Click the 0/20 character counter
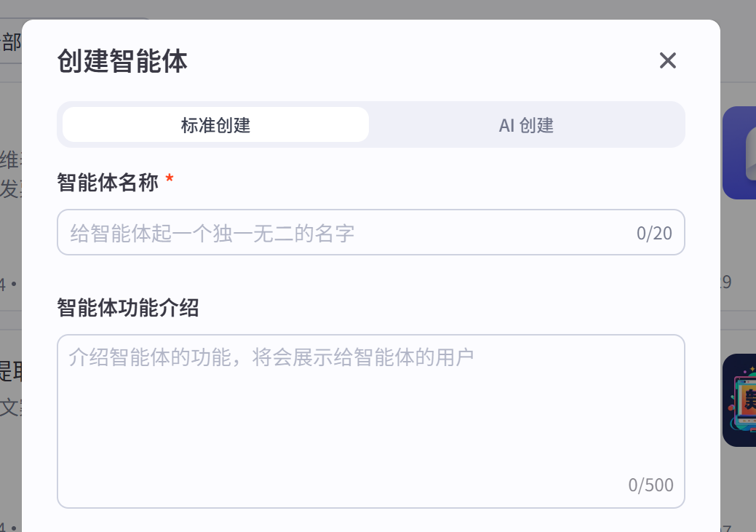The image size is (756, 532). point(654,233)
